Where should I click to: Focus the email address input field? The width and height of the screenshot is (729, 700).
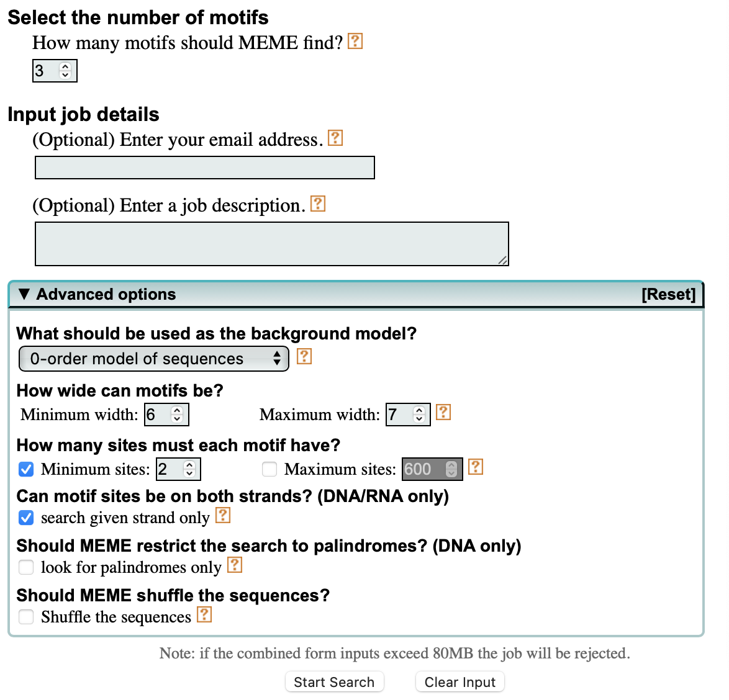tap(205, 168)
